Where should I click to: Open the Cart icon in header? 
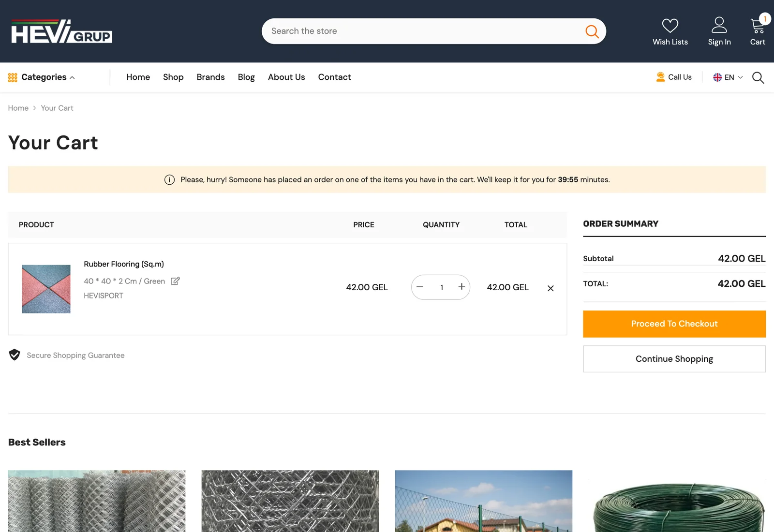pyautogui.click(x=758, y=25)
